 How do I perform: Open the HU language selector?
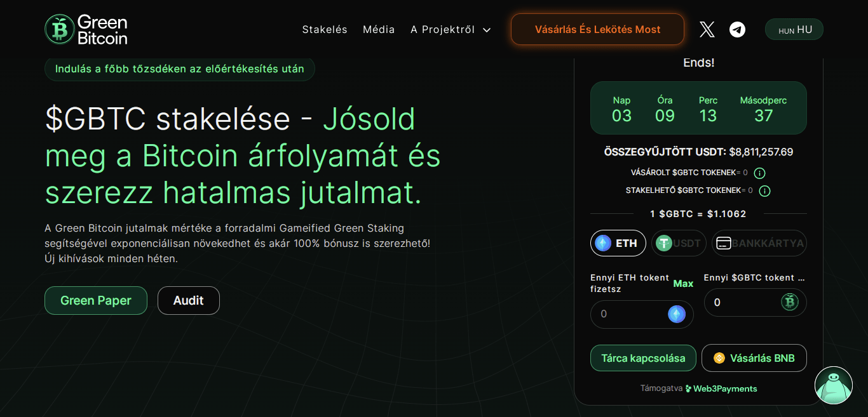(794, 29)
